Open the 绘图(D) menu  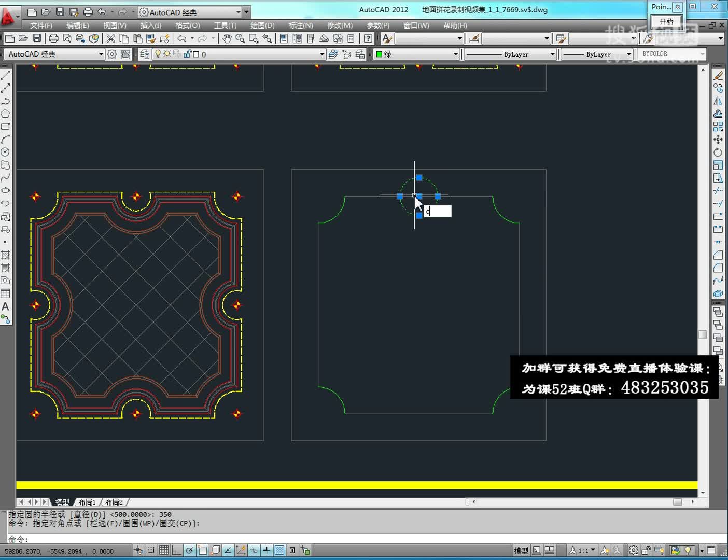262,25
